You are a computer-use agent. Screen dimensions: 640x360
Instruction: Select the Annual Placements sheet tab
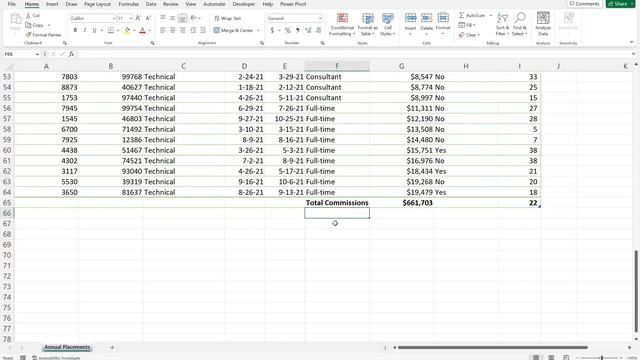(67, 347)
